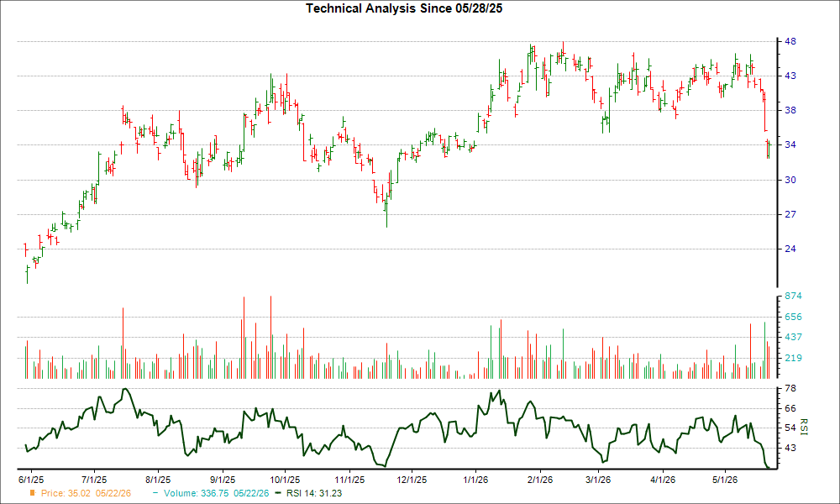
Task: Click the 43 label on the RSI axis
Action: click(790, 448)
